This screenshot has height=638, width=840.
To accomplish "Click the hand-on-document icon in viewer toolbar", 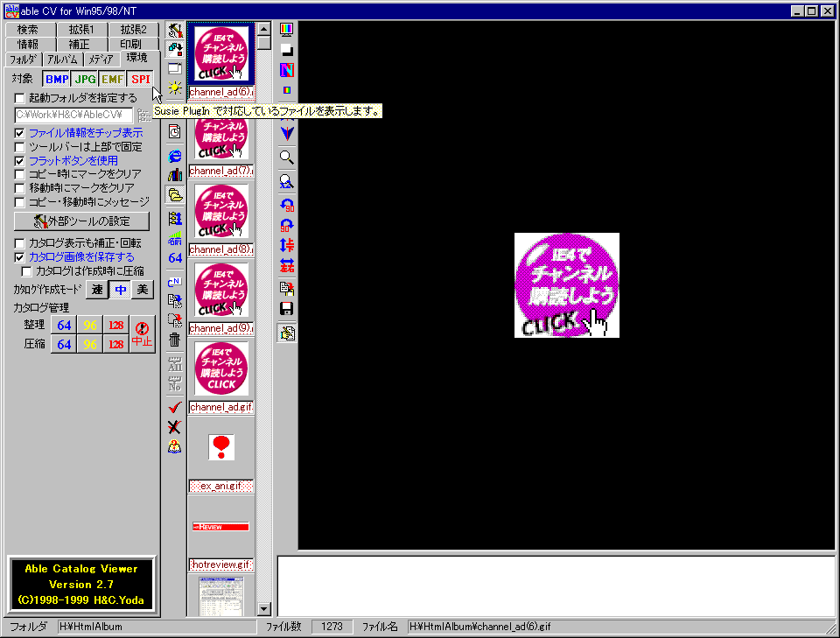I will pos(287,333).
